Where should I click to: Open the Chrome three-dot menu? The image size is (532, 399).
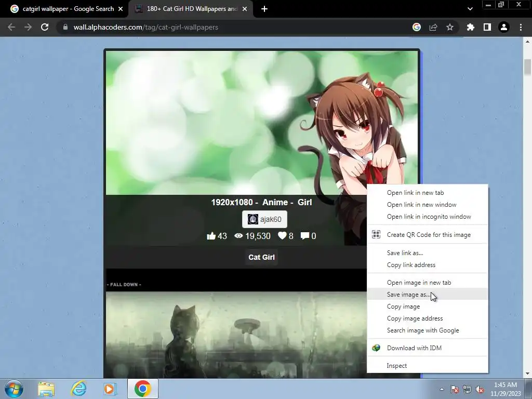521,27
